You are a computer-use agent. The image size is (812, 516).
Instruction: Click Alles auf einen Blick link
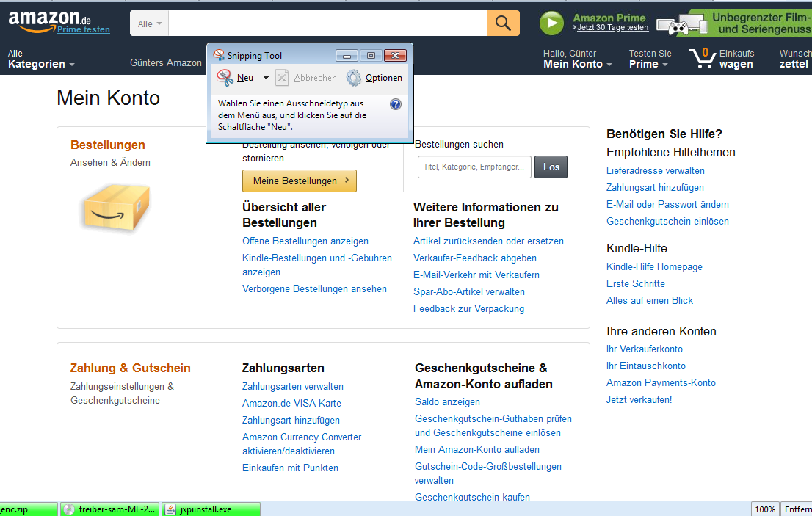[650, 300]
